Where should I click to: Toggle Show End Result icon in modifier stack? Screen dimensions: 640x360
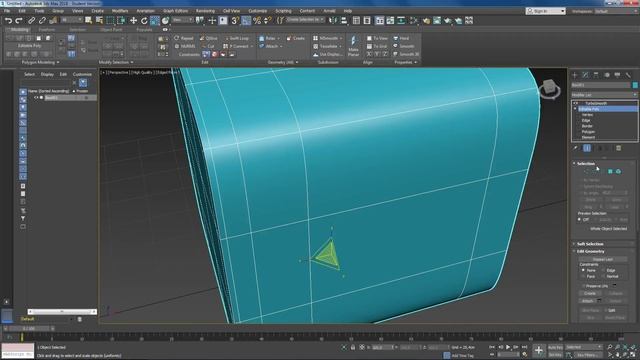tap(587, 148)
